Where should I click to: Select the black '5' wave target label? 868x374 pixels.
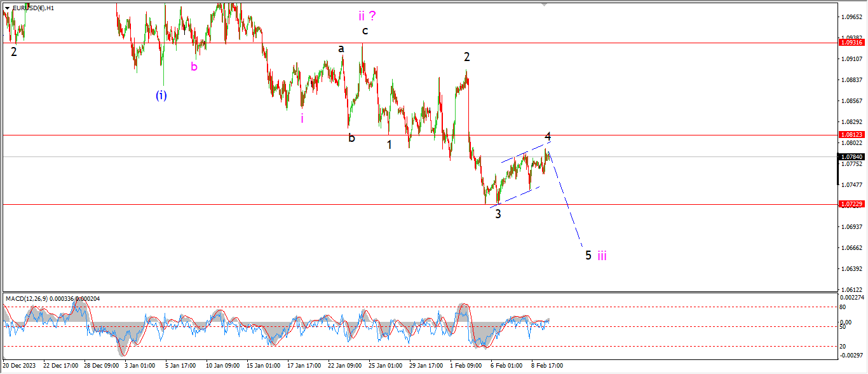click(588, 255)
